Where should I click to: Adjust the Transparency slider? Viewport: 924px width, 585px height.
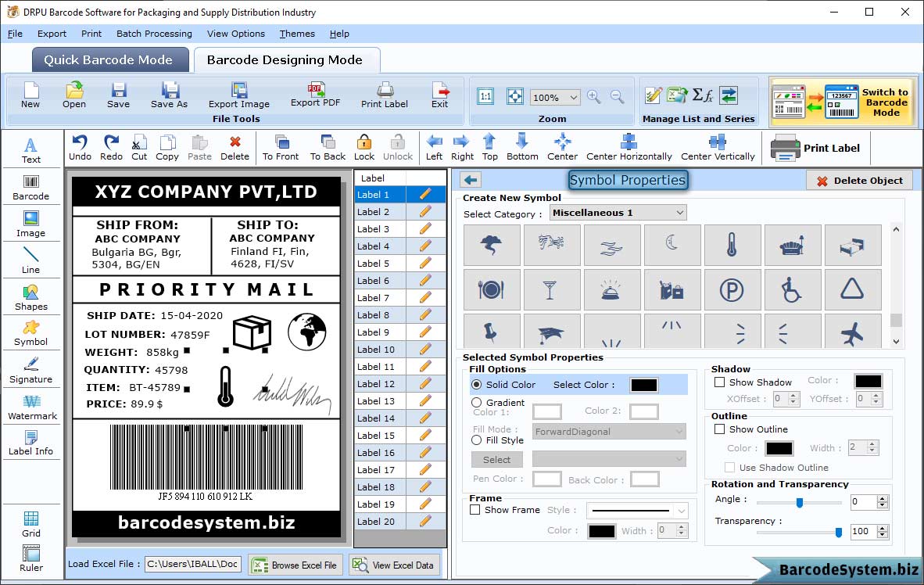click(799, 532)
